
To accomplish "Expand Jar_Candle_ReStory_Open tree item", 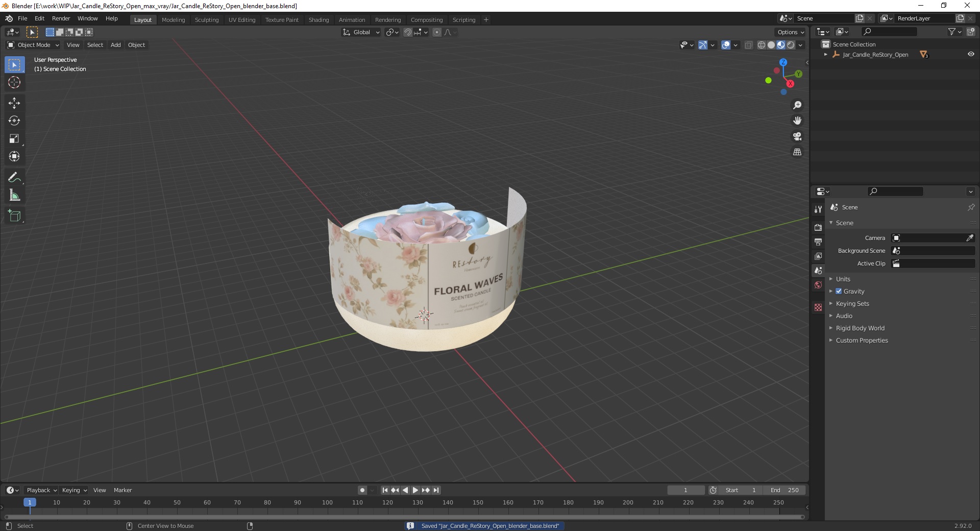I will [826, 54].
